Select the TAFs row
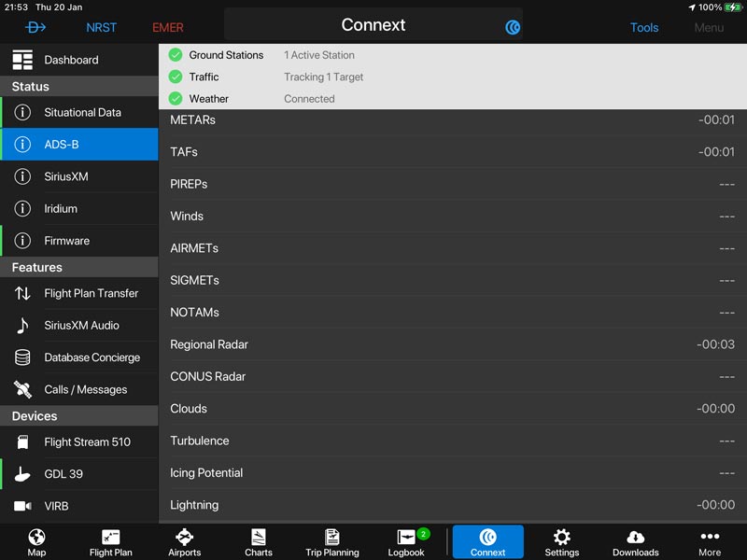Screen dimensions: 747x560 453,152
